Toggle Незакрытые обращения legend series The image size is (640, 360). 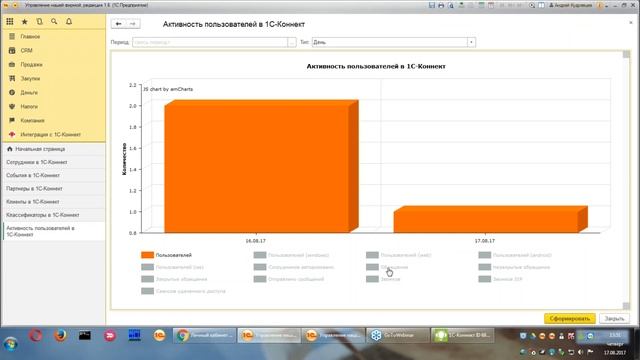pos(514,267)
